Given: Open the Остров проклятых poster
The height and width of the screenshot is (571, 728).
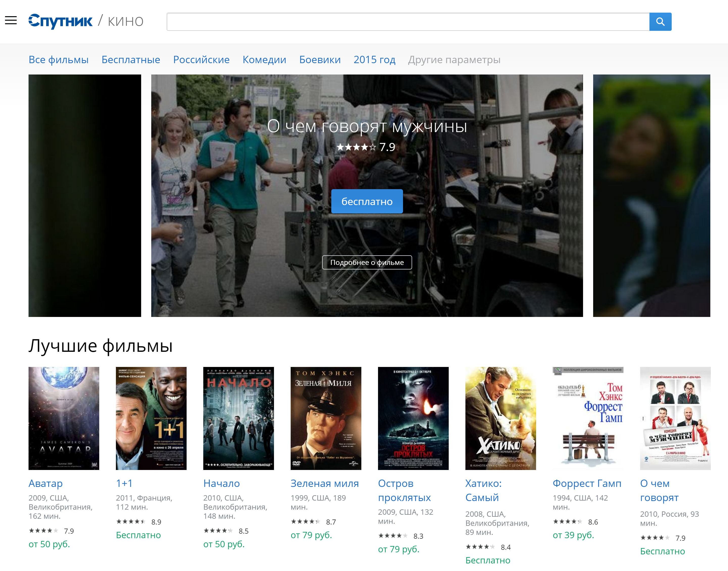Looking at the screenshot, I should tap(413, 418).
